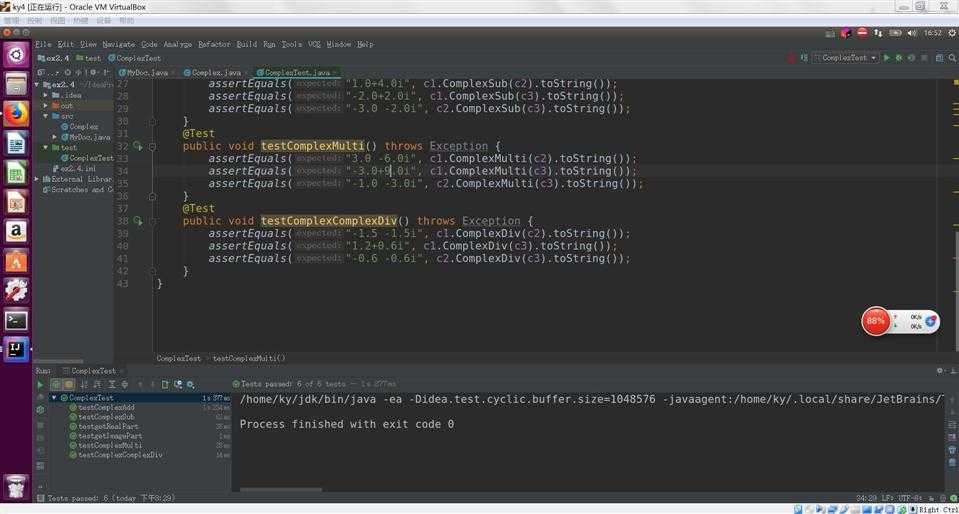Expand the out folder

[x=46, y=106]
